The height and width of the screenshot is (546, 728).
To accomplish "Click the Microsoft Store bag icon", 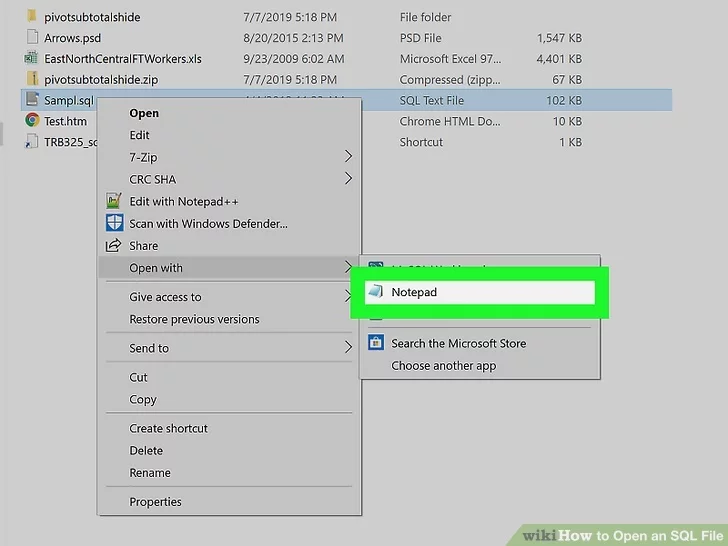I will [375, 343].
